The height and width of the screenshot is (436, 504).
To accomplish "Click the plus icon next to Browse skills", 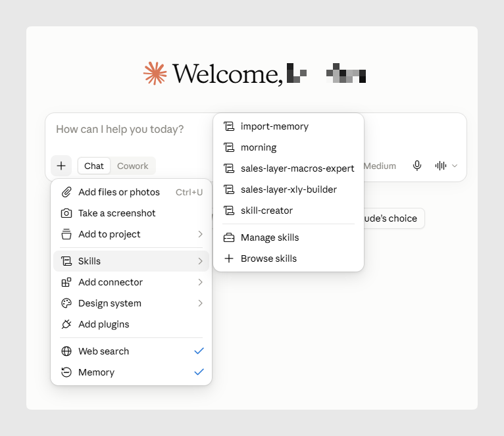I will coord(229,258).
